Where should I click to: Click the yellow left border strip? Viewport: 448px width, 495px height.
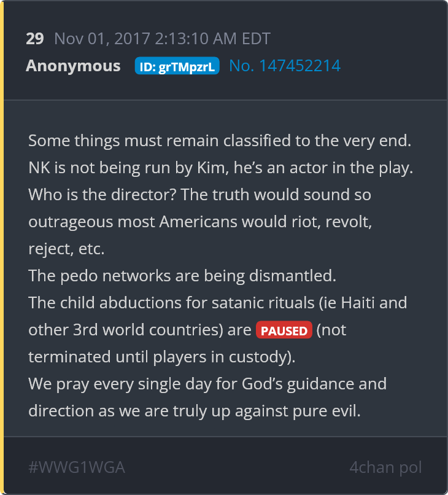(x=2, y=247)
